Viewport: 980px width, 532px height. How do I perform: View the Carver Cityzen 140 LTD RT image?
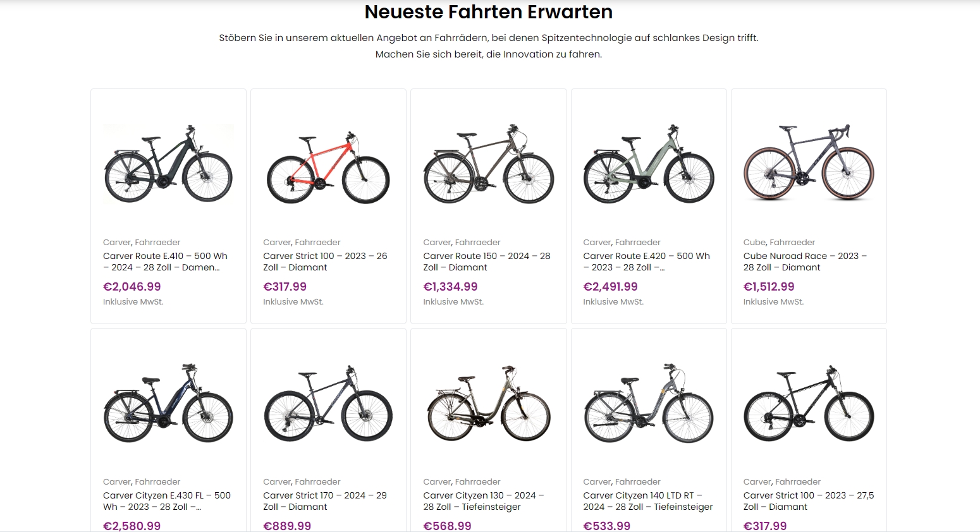pyautogui.click(x=649, y=402)
